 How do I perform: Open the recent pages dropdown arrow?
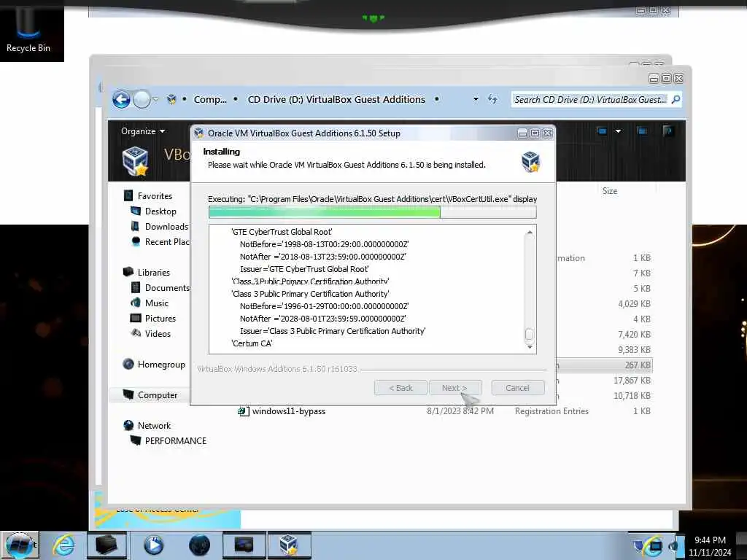pyautogui.click(x=155, y=99)
